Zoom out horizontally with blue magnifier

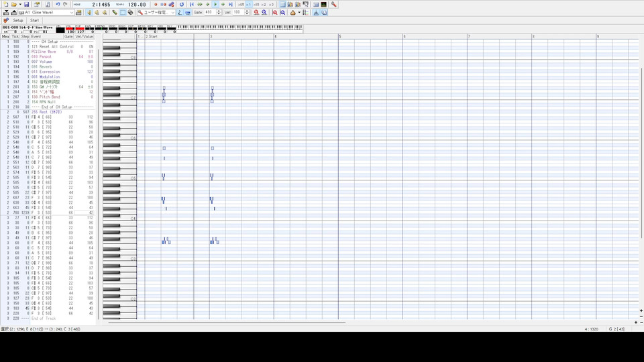click(x=264, y=13)
